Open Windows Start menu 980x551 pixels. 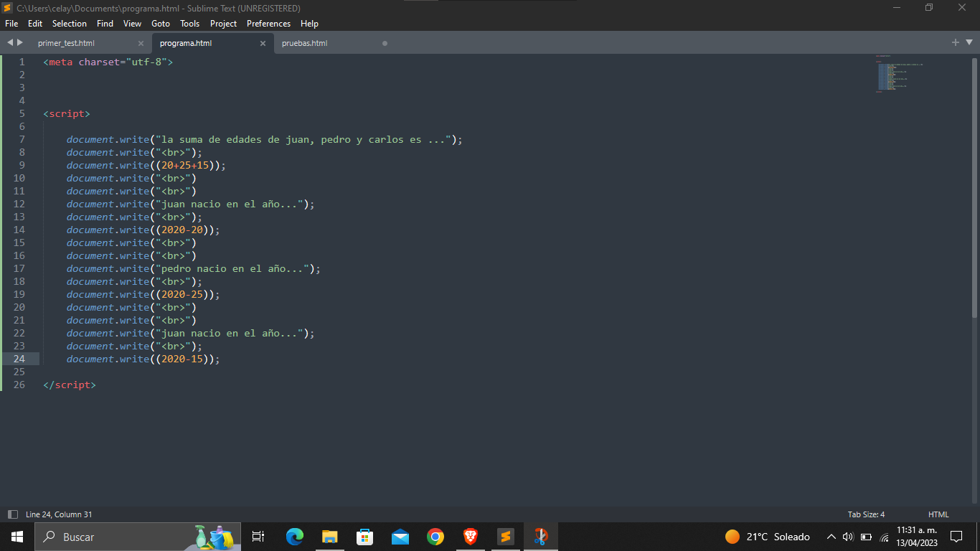pos(17,537)
